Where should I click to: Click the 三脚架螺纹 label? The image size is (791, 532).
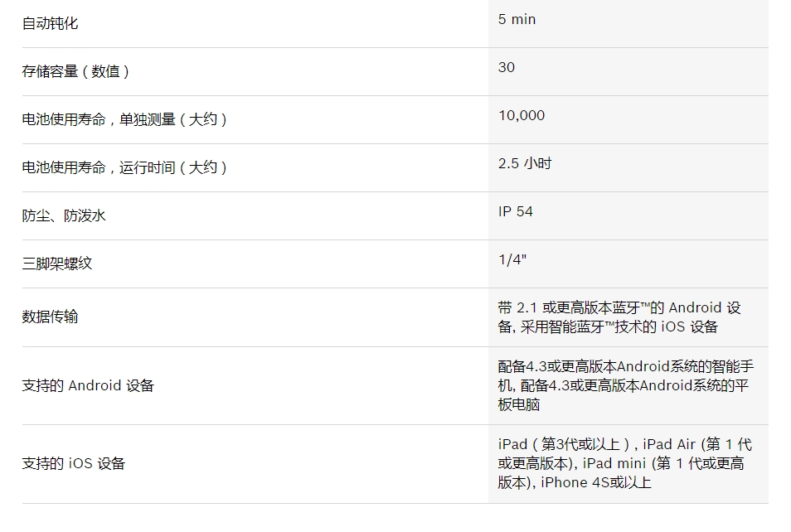57,264
